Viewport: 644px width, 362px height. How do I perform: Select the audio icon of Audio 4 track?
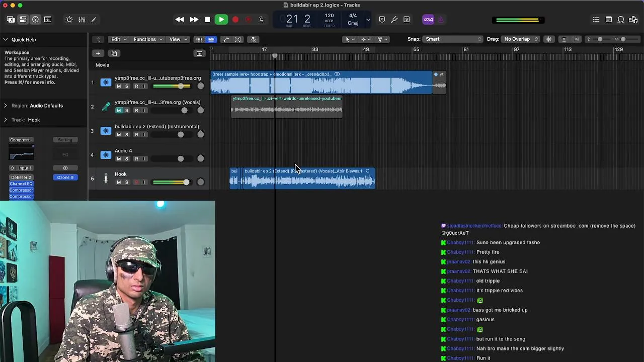click(106, 154)
